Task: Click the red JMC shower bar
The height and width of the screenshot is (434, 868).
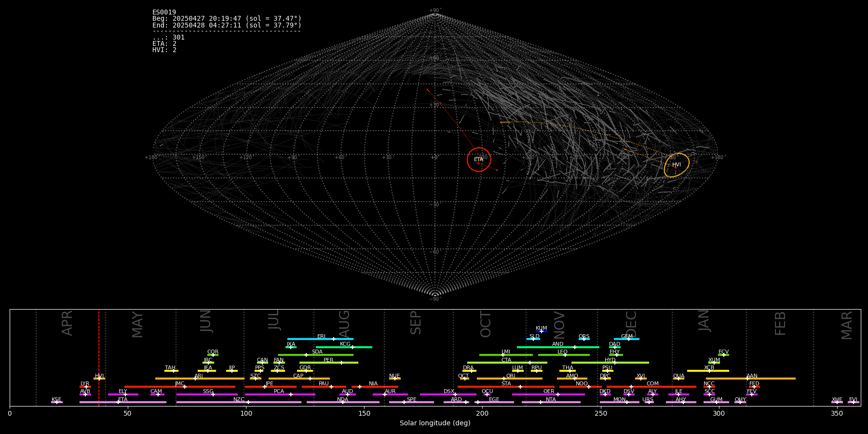Action: 180,387
